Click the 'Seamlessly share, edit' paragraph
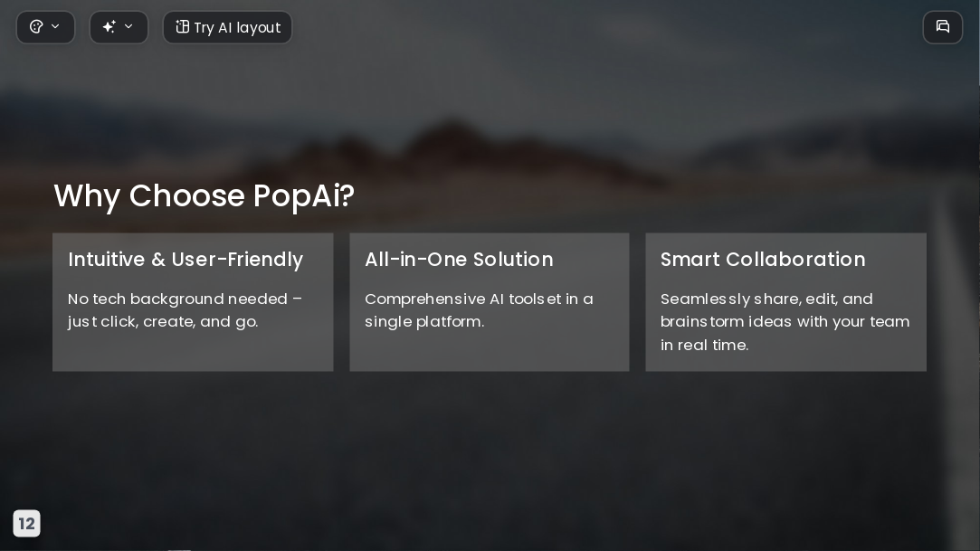The width and height of the screenshot is (980, 551). coord(785,322)
